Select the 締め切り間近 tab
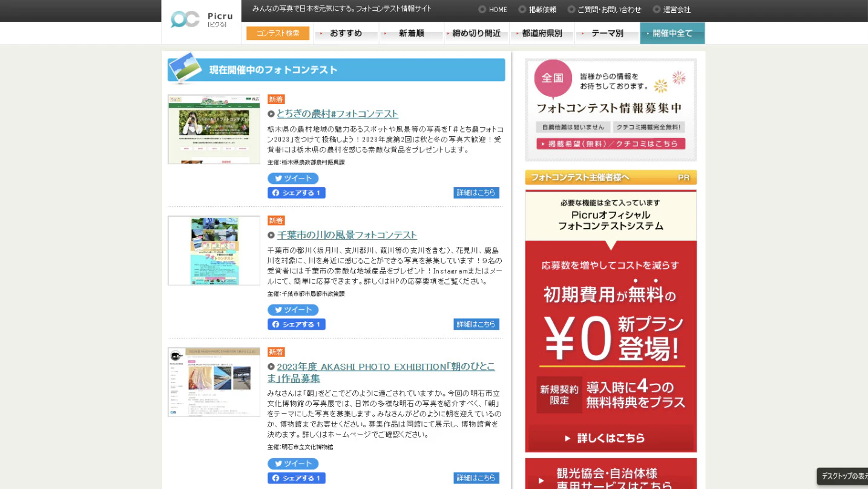868x489 pixels. point(477,33)
